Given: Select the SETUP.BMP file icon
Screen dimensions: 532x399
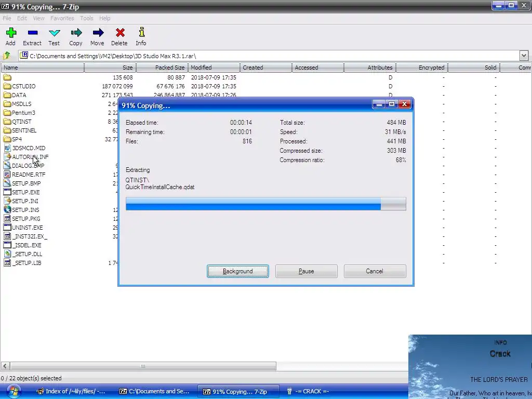Looking at the screenshot, I should 7,183.
